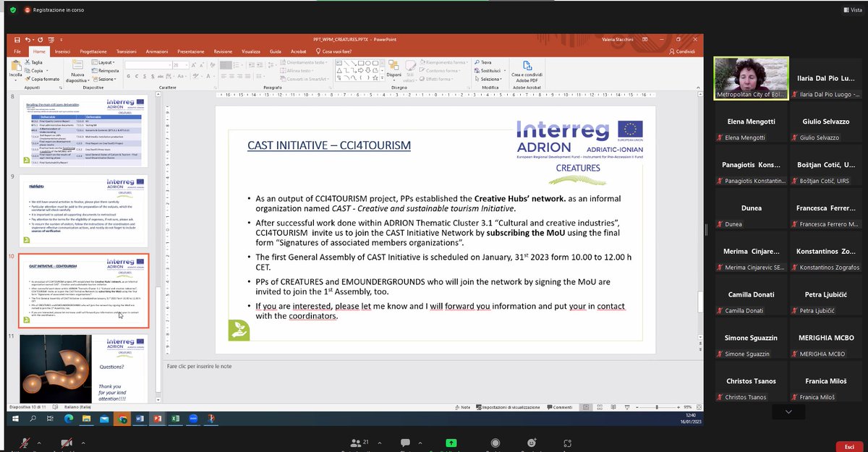Click the Zoom encryption shield icon
Image resolution: width=868 pixels, height=452 pixels.
[x=14, y=10]
